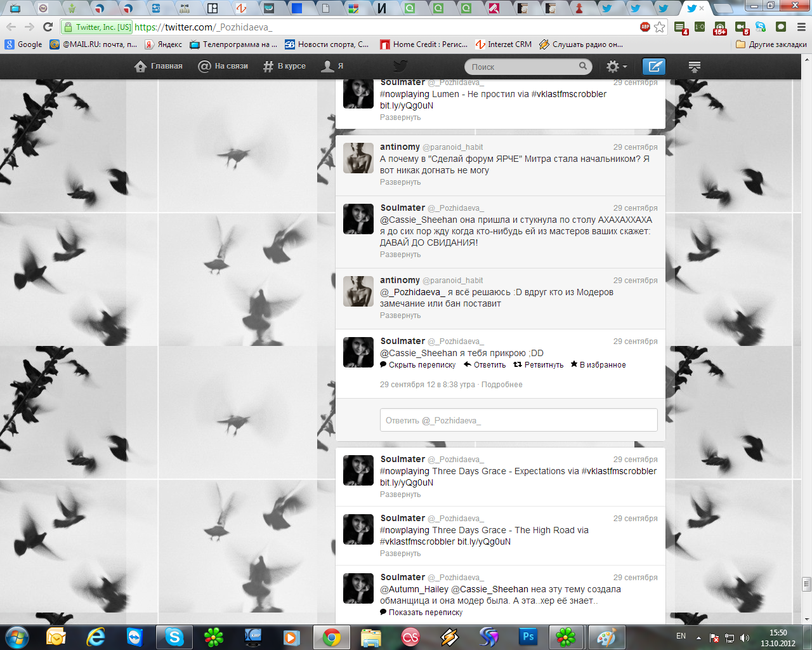Click the magnifier search icon

[583, 66]
